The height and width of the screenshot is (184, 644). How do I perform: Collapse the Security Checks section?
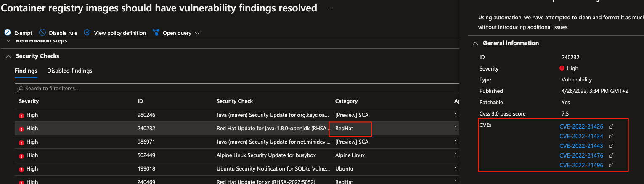[8, 56]
